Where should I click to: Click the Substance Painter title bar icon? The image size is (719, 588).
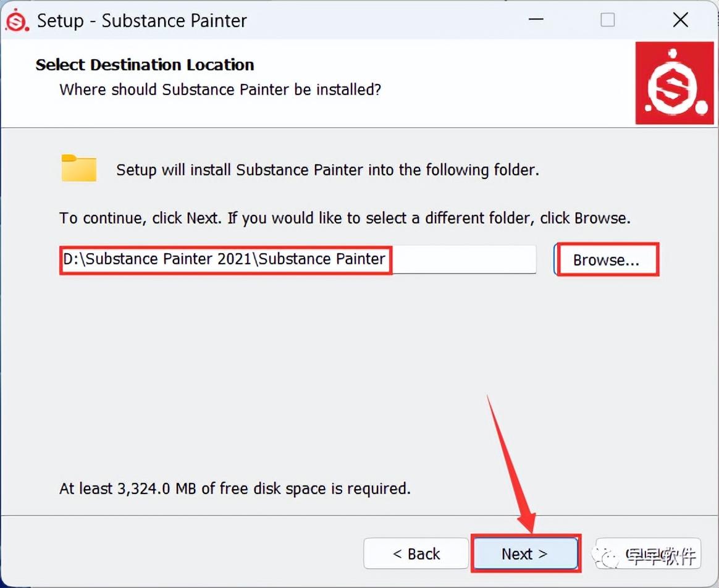coord(17,20)
